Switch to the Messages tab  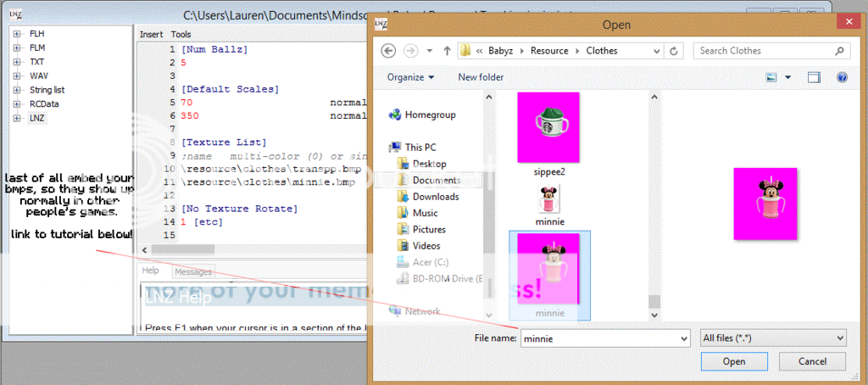(x=193, y=272)
